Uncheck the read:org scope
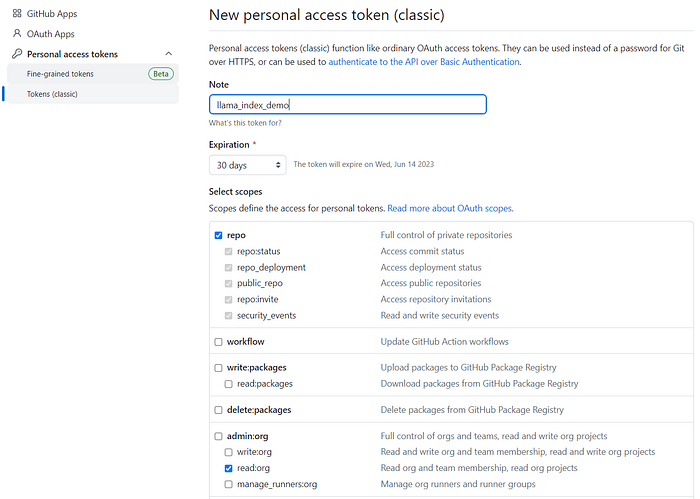Screen dimensions: 700x499 pos(229,468)
